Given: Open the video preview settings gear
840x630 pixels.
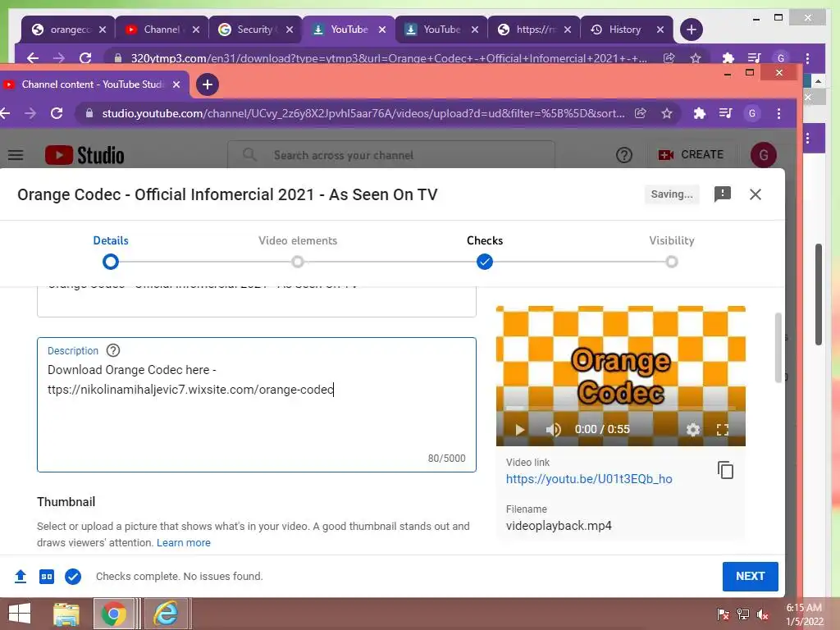Looking at the screenshot, I should coord(692,430).
